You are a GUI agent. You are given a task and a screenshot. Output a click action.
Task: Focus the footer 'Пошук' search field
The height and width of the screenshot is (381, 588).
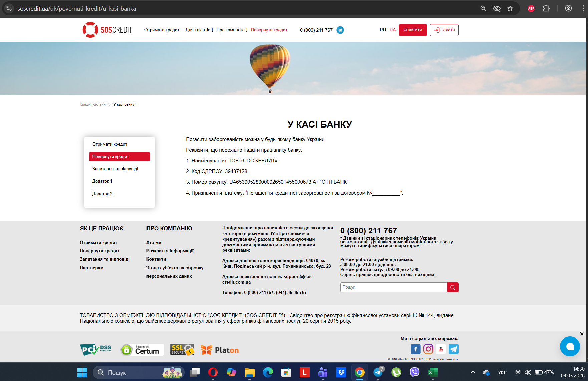(x=393, y=287)
